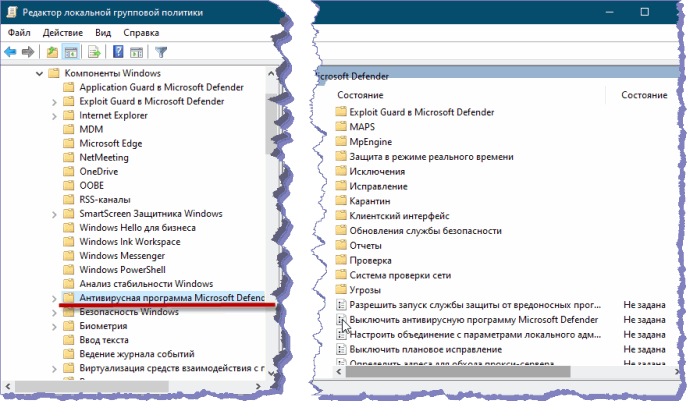The image size is (690, 403).
Task: Select Ведение журнала событий in tree
Action: pos(136,354)
